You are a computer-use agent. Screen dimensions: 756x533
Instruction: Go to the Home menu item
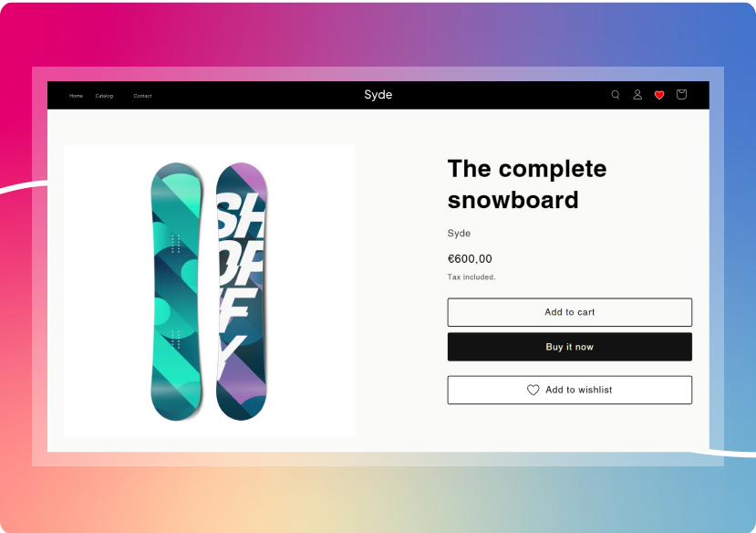coord(76,96)
